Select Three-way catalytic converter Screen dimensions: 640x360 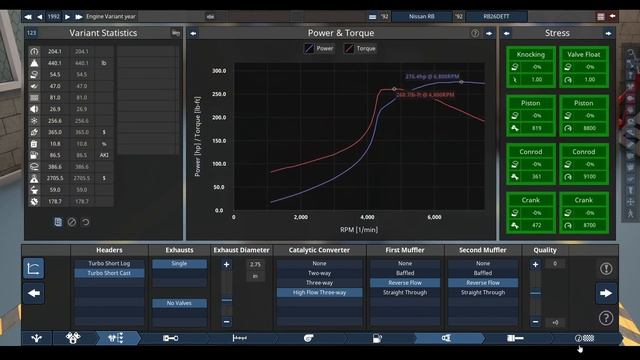[319, 283]
